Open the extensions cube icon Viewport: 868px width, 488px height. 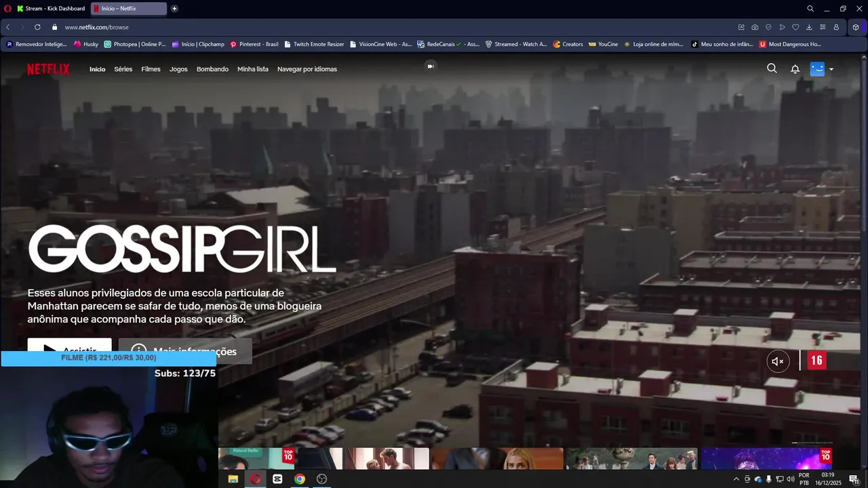[856, 27]
